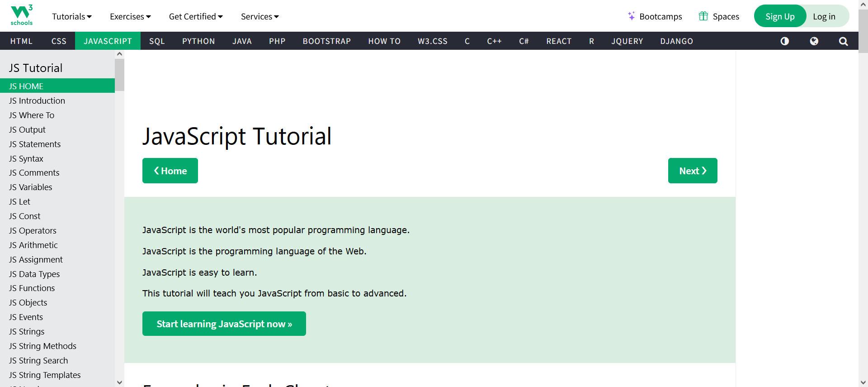Click the Sign Up button
Image resolution: width=868 pixels, height=387 pixels.
coord(780,16)
